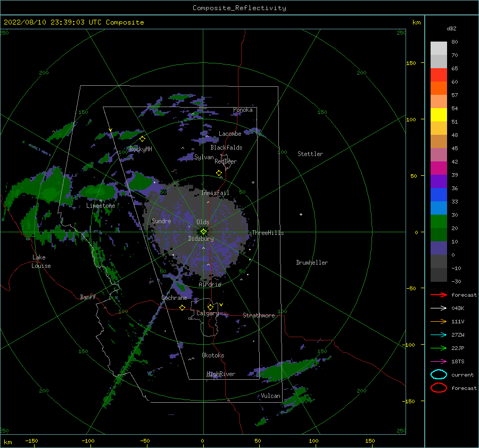Click the yellow diamond marker near RockyMH
The height and width of the screenshot is (448, 479).
tap(142, 139)
